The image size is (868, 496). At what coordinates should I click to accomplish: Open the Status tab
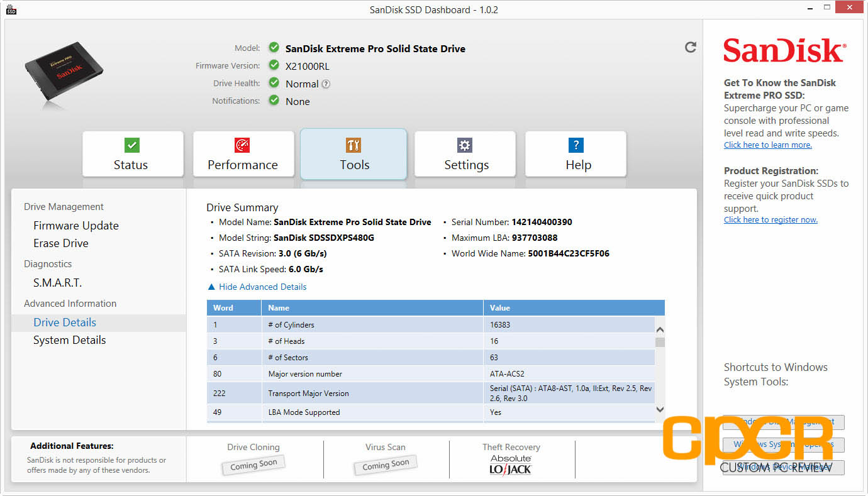click(x=133, y=154)
